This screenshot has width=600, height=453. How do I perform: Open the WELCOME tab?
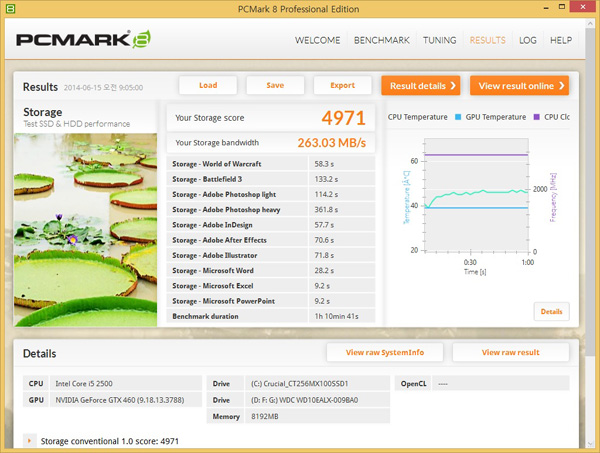pos(317,40)
